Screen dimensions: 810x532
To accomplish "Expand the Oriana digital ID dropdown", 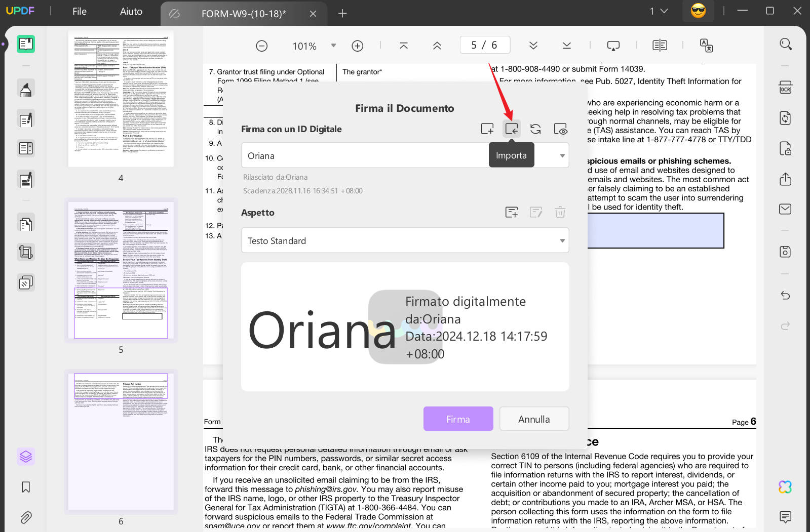I will click(x=562, y=156).
